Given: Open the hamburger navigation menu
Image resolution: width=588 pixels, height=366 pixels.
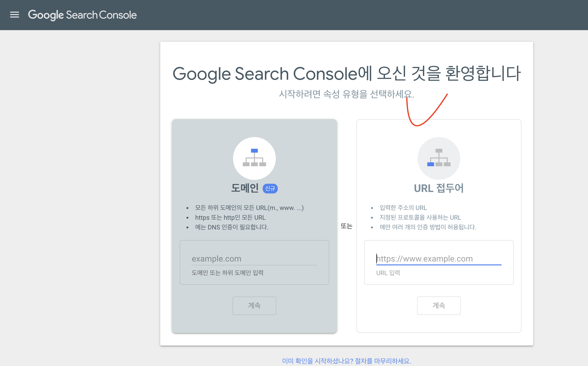Looking at the screenshot, I should pyautogui.click(x=15, y=15).
